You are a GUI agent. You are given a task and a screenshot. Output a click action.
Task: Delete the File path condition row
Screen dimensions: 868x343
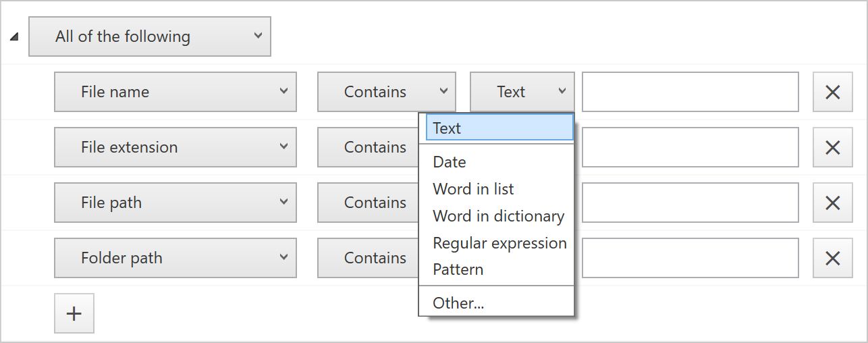(x=833, y=203)
